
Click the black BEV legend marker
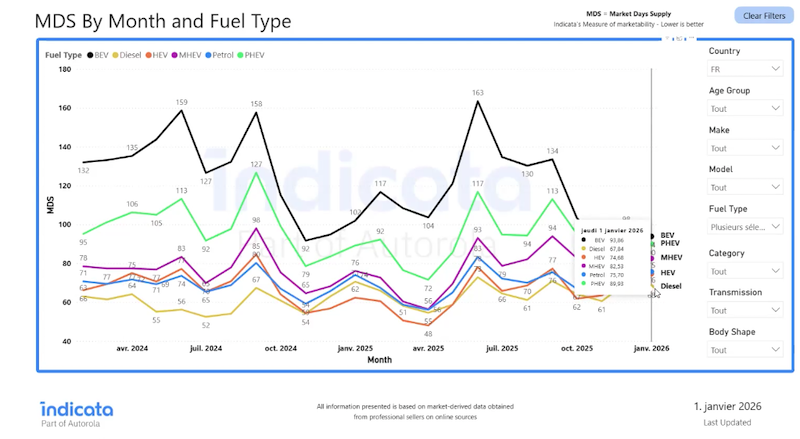(x=91, y=55)
